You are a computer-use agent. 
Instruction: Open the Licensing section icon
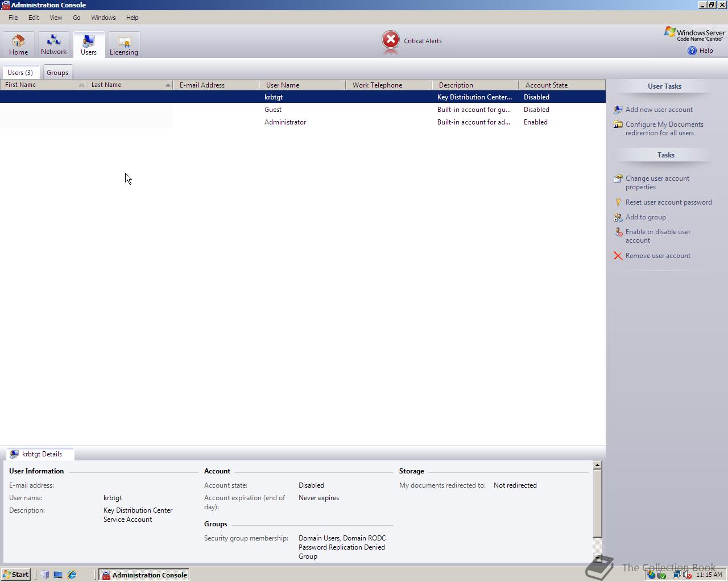tap(124, 40)
